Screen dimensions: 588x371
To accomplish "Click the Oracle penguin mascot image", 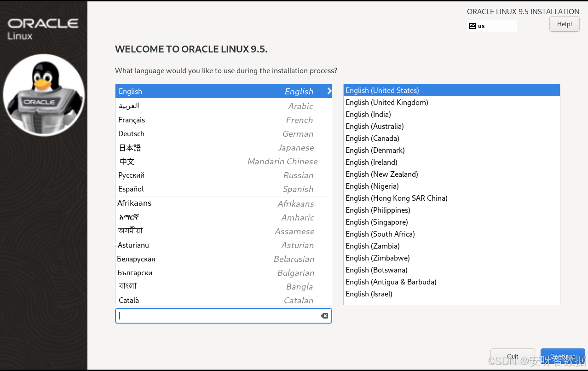I will [x=44, y=95].
